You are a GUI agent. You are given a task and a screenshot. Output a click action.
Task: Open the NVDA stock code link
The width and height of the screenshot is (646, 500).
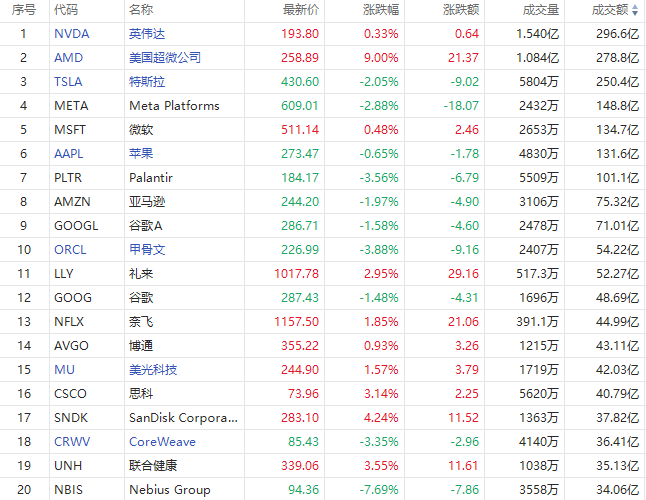[72, 34]
